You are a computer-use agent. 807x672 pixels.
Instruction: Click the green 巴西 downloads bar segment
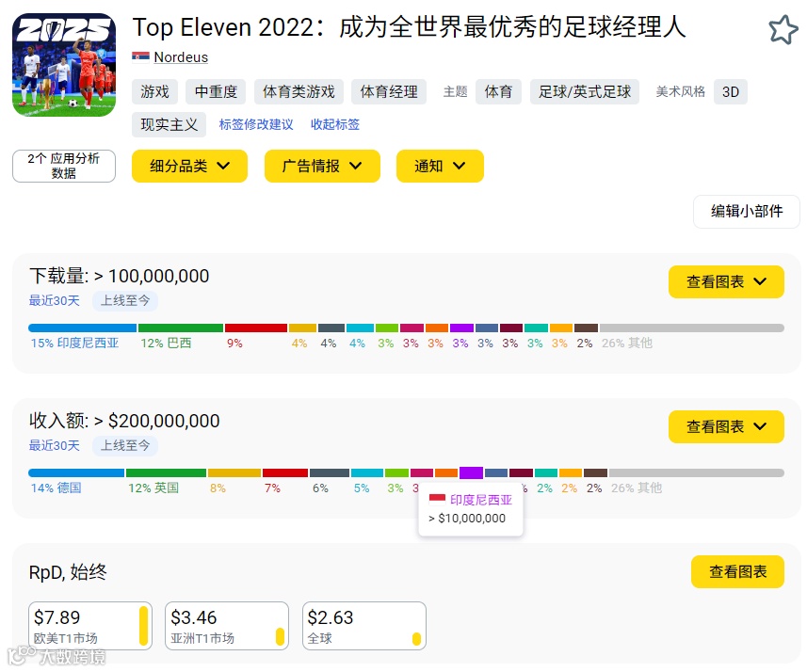(181, 328)
